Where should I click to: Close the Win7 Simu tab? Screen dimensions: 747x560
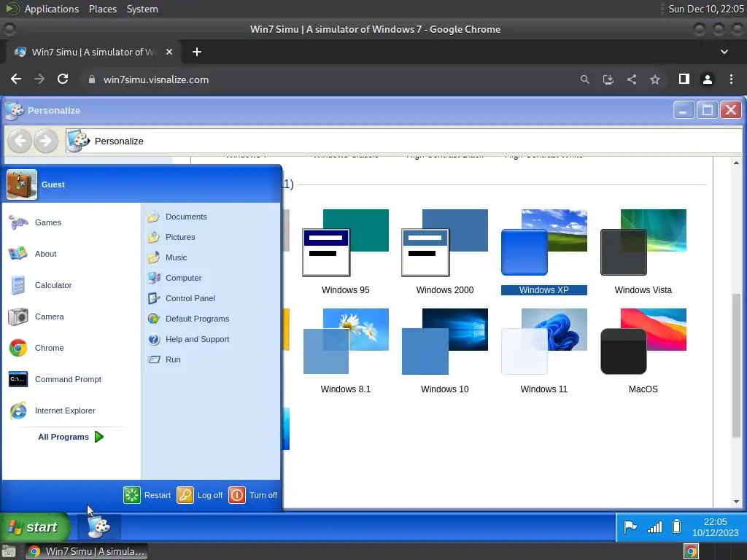[x=169, y=52]
